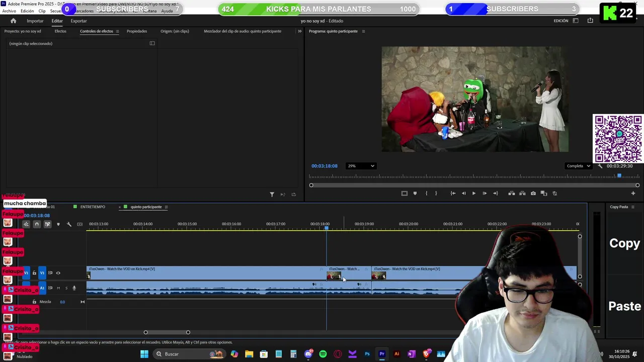
Task: Click the quick export share icon
Action: (x=590, y=21)
